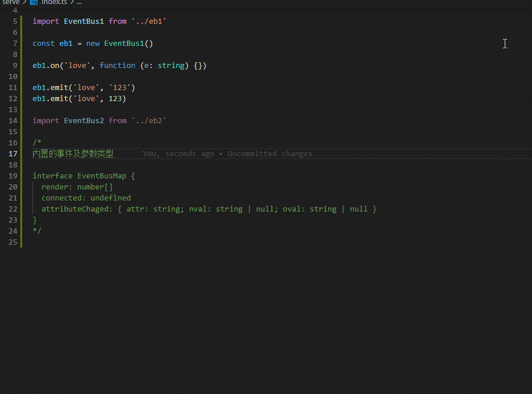
Task: Click the const keyword on line 7
Action: click(44, 44)
